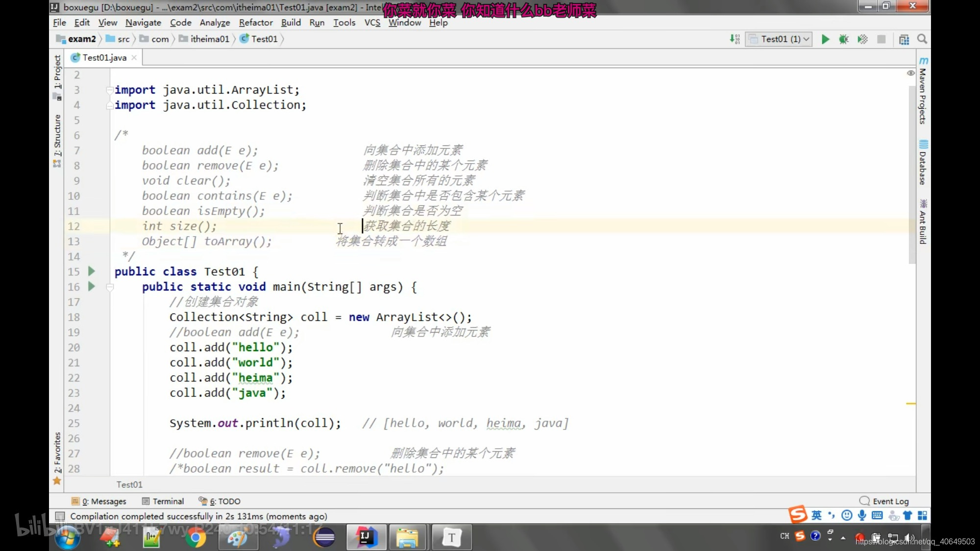The width and height of the screenshot is (980, 551).
Task: Open the Build menu
Action: click(x=291, y=23)
